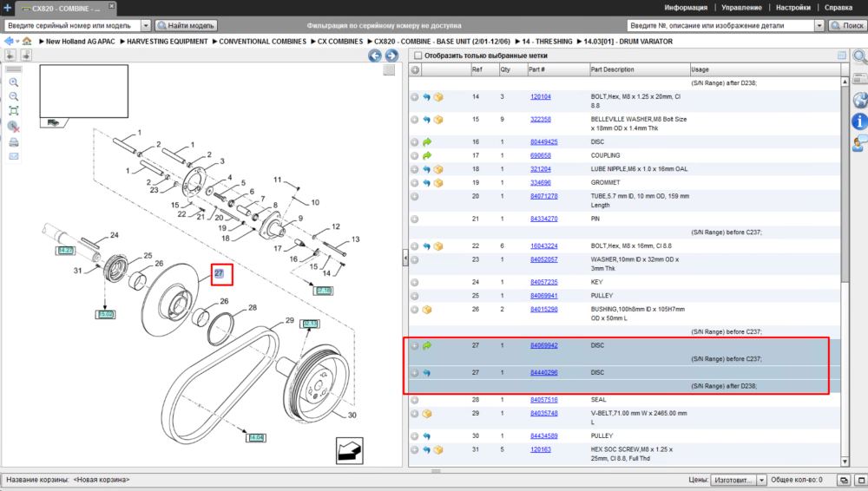Check 'Отобразить только выбранные метки' checkbox
The image size is (868, 491).
point(418,56)
